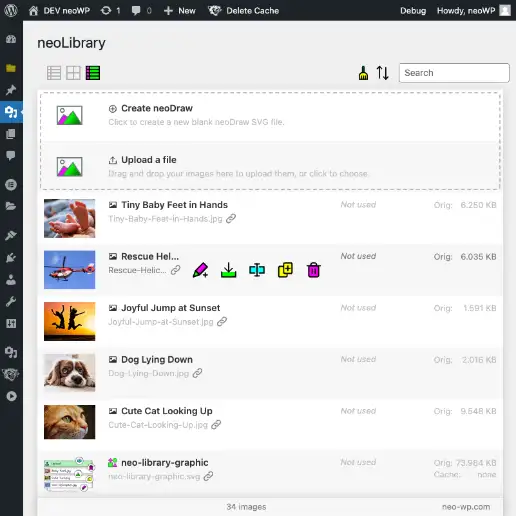The width and height of the screenshot is (516, 516).
Task: Open the Appearance sidebar icon
Action: point(11,235)
